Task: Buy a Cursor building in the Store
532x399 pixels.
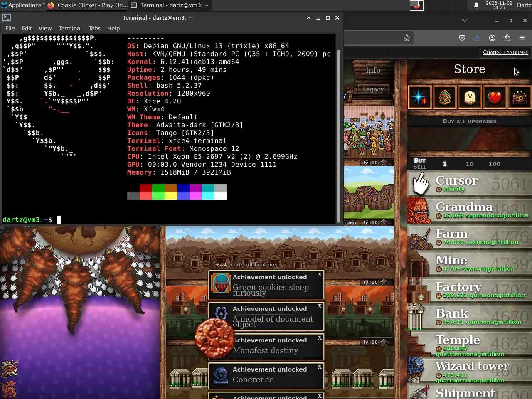Action: 470,183
